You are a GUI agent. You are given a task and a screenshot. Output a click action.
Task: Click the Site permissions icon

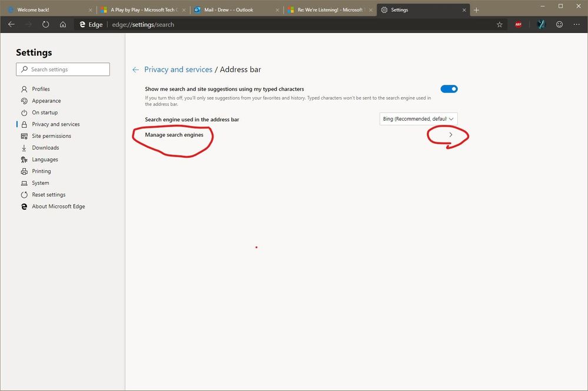tap(24, 136)
